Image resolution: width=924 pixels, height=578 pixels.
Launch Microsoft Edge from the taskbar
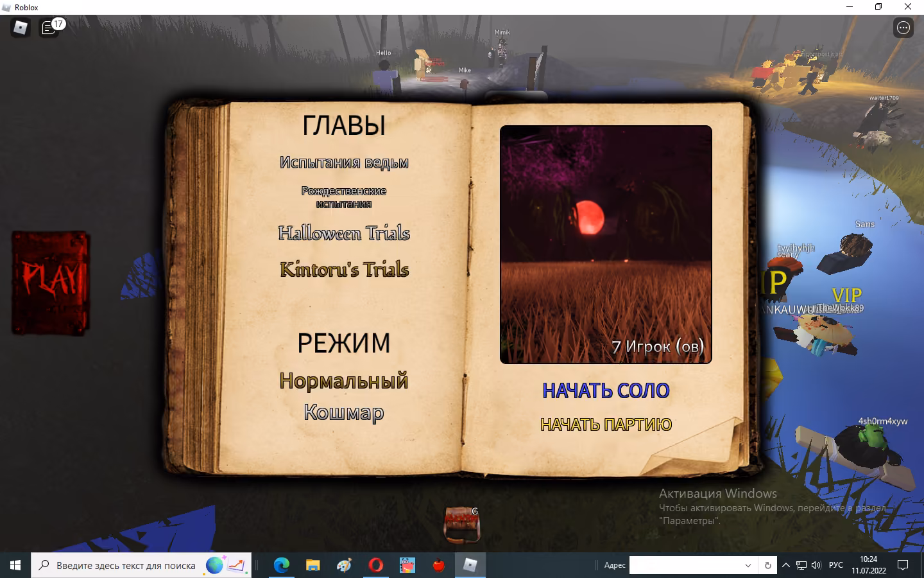click(282, 565)
